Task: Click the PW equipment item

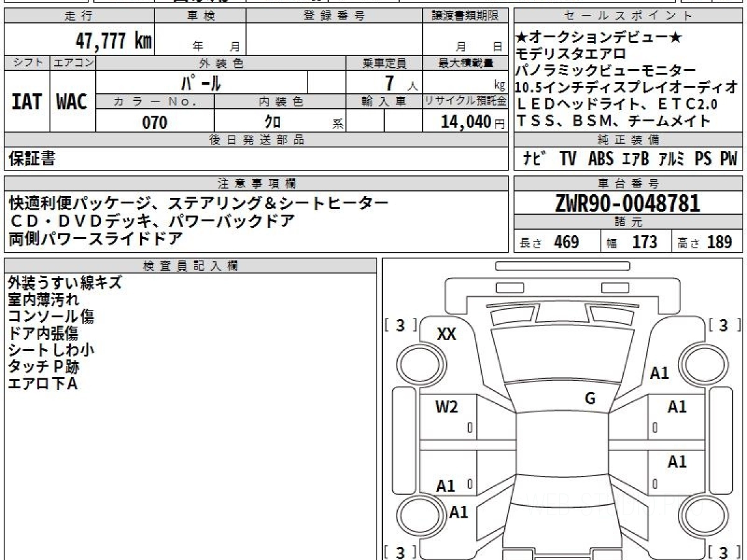Action: 728,159
